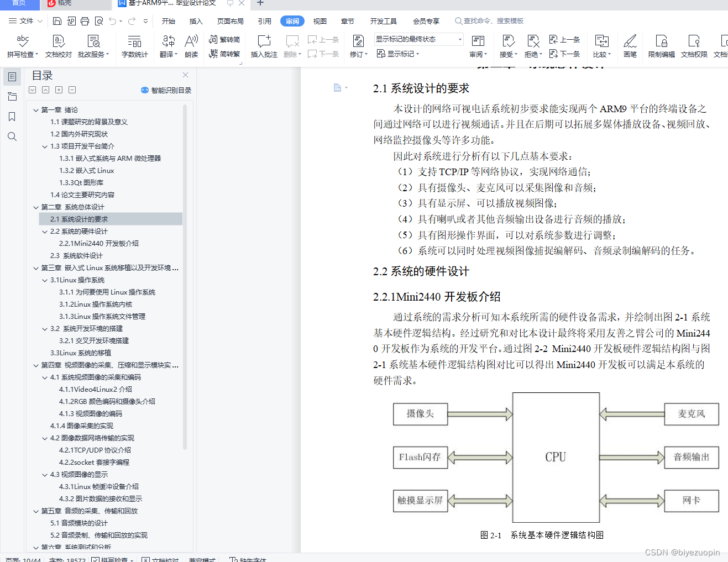Open the 显示标记的最终状态 combo box
The width and height of the screenshot is (728, 562).
coord(418,39)
